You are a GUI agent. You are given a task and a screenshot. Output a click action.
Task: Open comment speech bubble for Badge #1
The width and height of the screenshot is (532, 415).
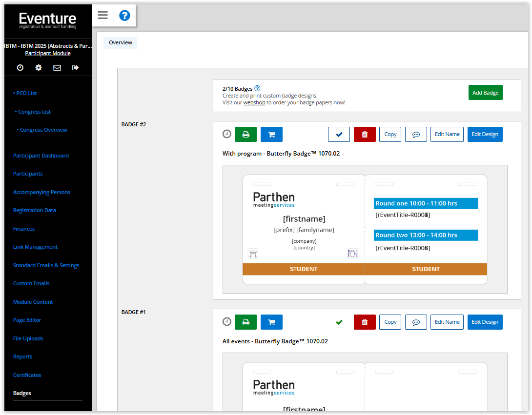[x=416, y=322]
